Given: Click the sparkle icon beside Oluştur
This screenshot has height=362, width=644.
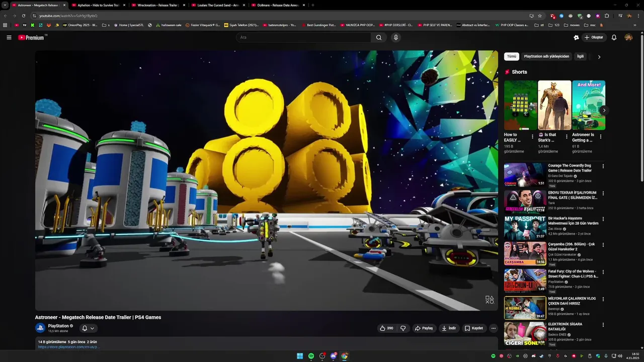Looking at the screenshot, I should 576,37.
